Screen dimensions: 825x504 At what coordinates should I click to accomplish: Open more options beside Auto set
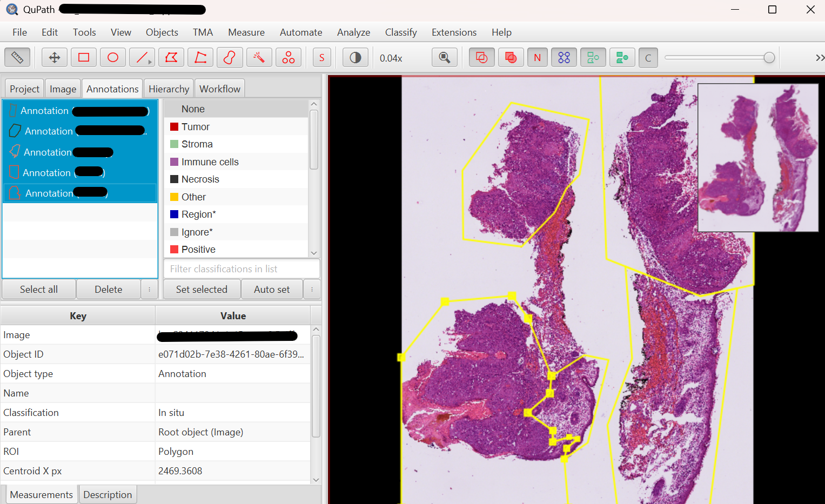[x=312, y=290]
